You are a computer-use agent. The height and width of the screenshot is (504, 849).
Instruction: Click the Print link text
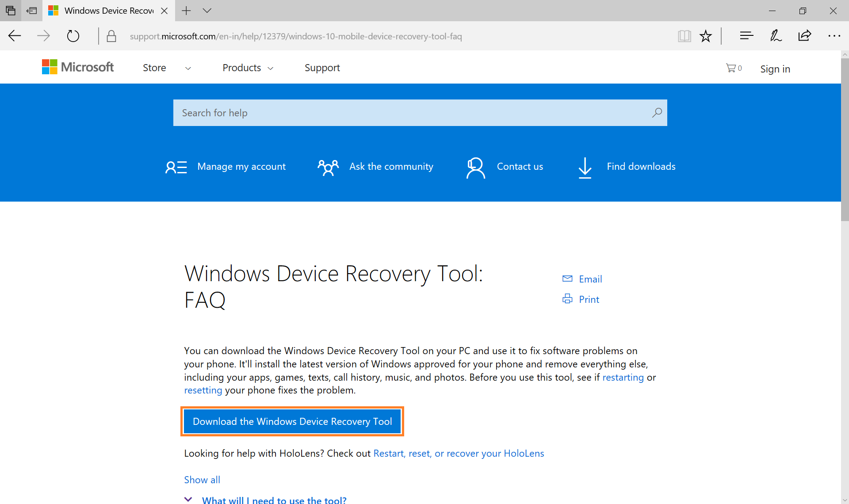point(589,299)
